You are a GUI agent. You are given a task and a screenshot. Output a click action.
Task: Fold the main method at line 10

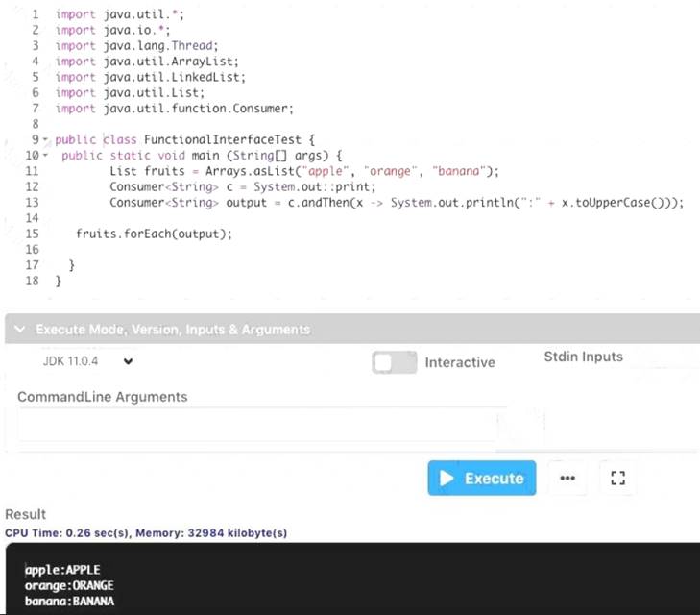46,156
